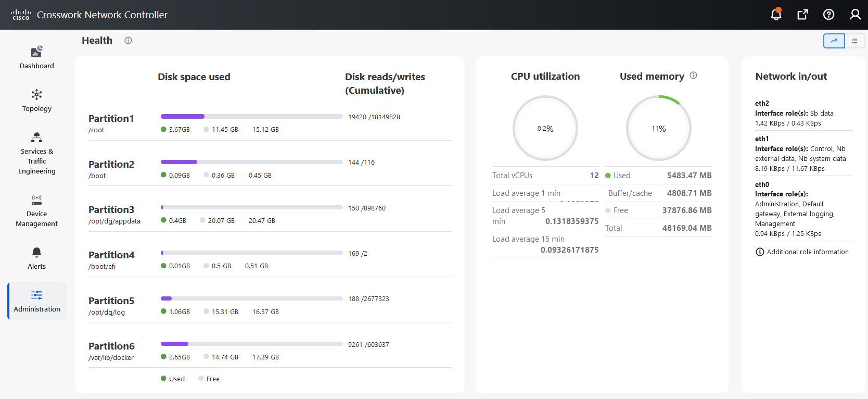The image size is (868, 399).
Task: Click the Services & Traffic Engineering icon
Action: click(x=36, y=137)
